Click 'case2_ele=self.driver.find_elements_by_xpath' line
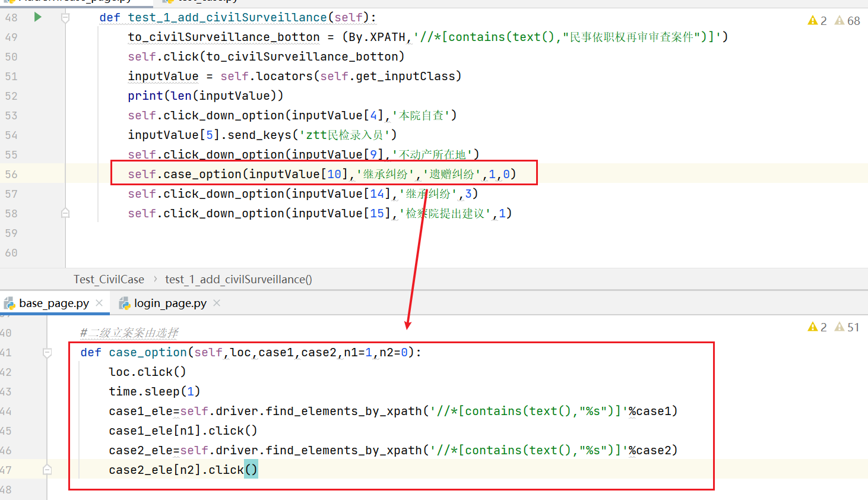 click(393, 450)
